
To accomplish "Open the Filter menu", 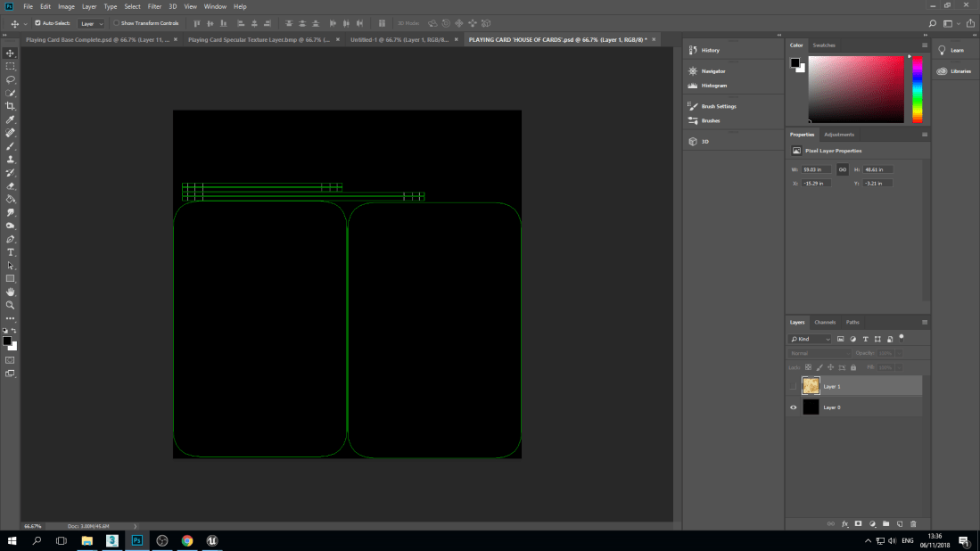I will [155, 6].
